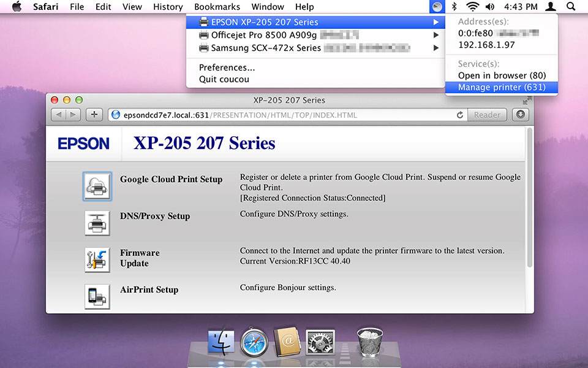Open Spotlight search magnifier

click(570, 7)
